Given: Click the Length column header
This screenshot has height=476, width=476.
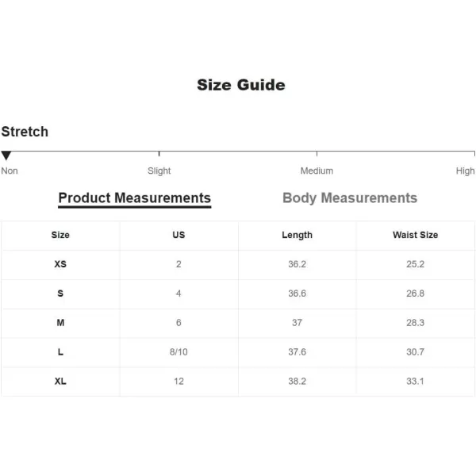Looking at the screenshot, I should click(297, 236).
